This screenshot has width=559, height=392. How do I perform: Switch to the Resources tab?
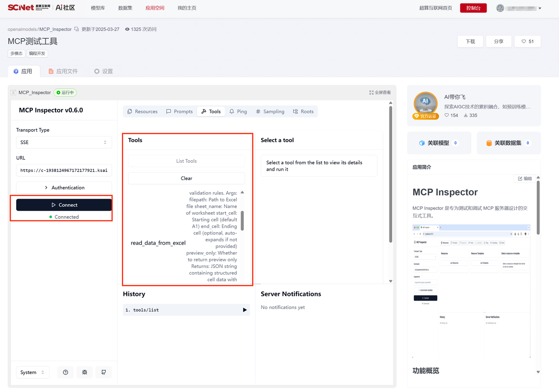[x=142, y=112]
